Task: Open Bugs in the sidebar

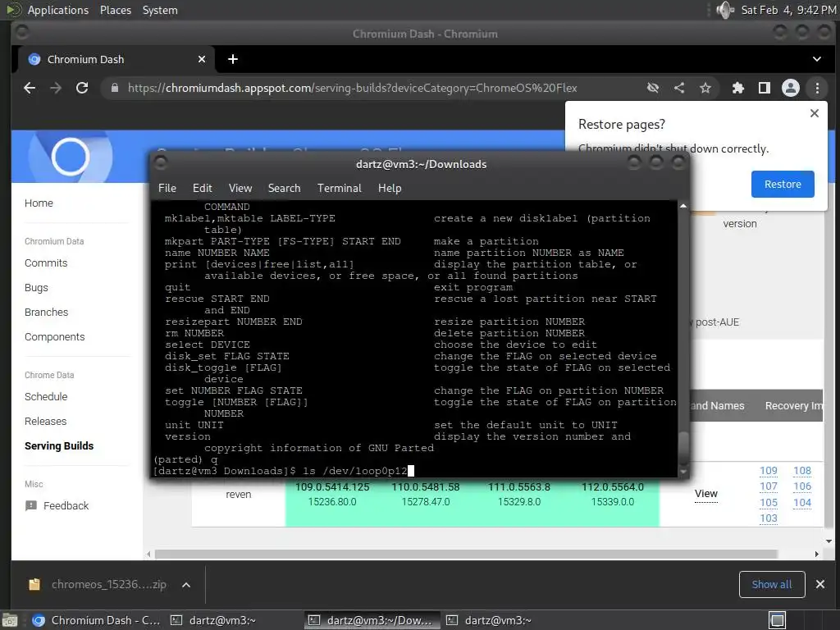Action: point(36,288)
